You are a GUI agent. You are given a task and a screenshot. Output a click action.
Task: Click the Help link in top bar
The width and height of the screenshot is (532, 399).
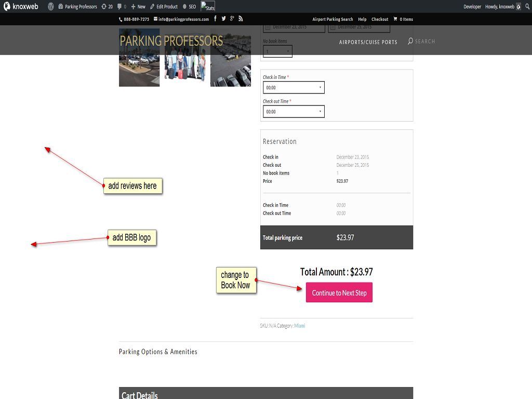pyautogui.click(x=362, y=19)
